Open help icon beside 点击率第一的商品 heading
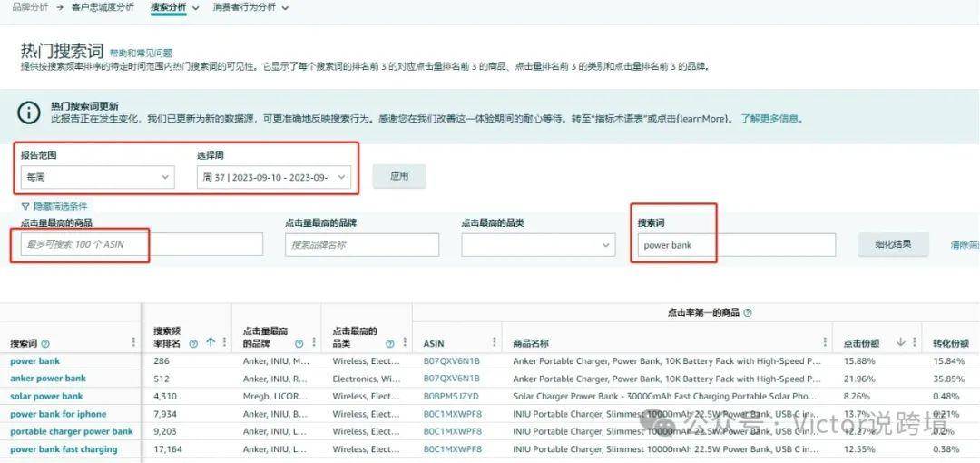980x463 pixels. (748, 312)
